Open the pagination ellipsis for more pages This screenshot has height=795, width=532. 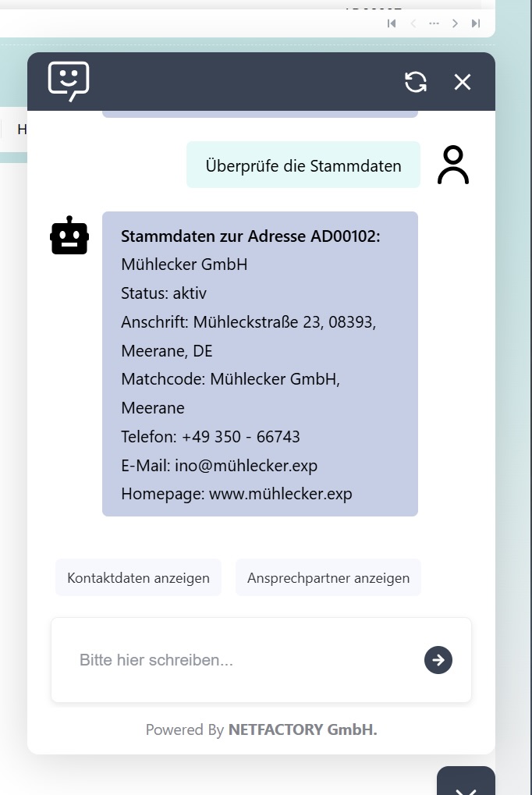[434, 23]
